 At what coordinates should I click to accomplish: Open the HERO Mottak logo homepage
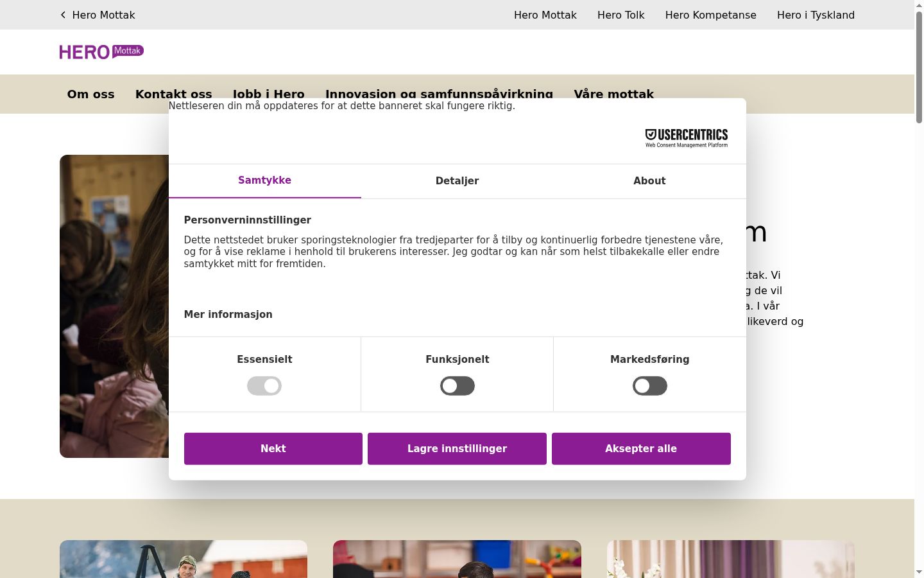(x=101, y=51)
